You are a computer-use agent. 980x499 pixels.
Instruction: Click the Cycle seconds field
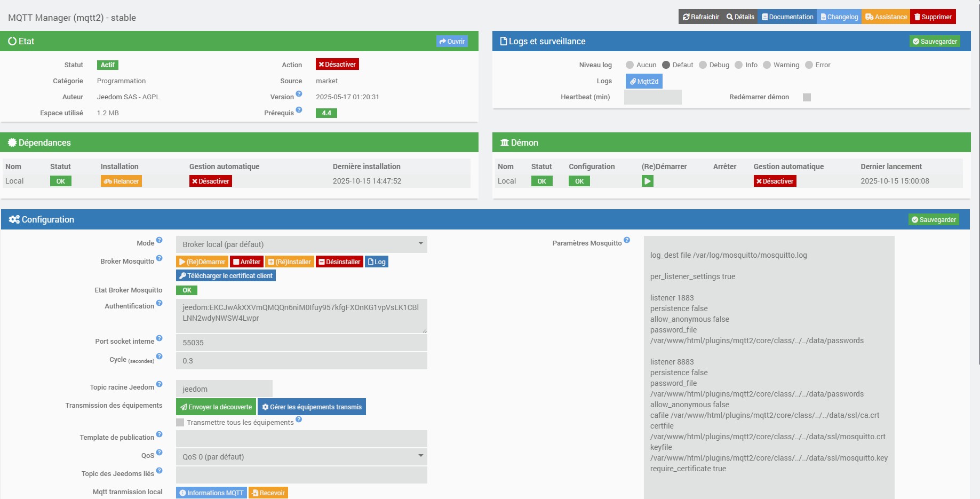pyautogui.click(x=301, y=361)
